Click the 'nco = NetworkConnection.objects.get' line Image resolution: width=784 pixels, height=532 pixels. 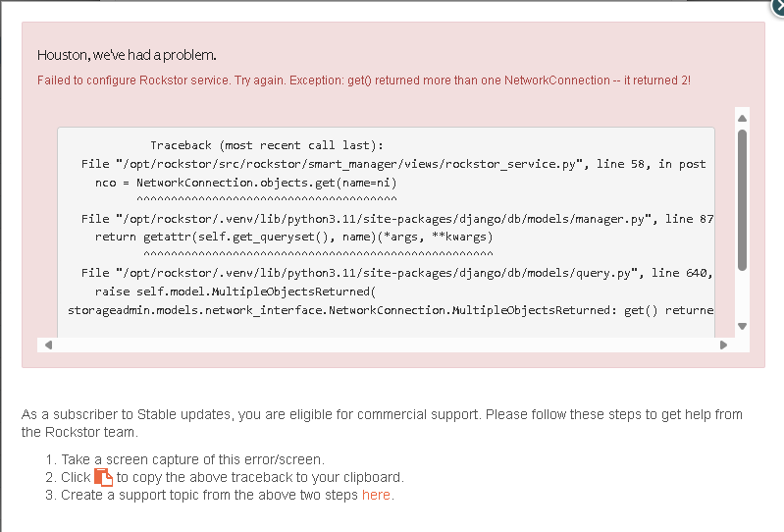click(245, 183)
